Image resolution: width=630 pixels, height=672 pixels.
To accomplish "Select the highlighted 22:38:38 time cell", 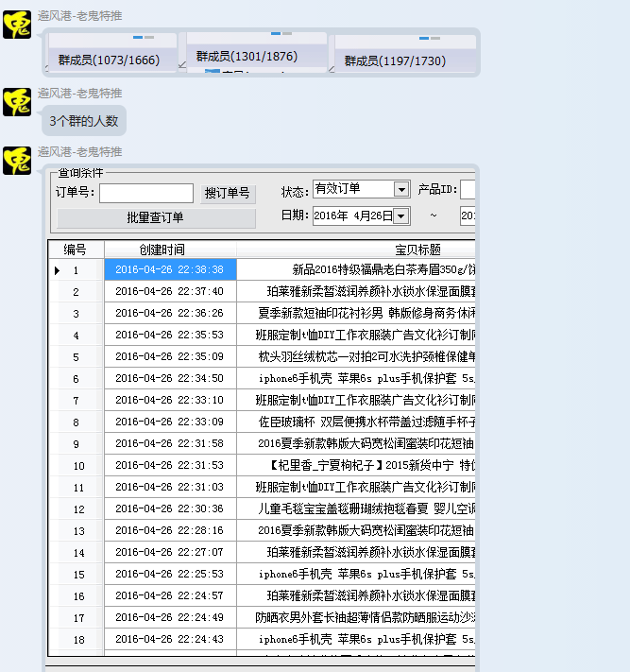I will [x=170, y=270].
